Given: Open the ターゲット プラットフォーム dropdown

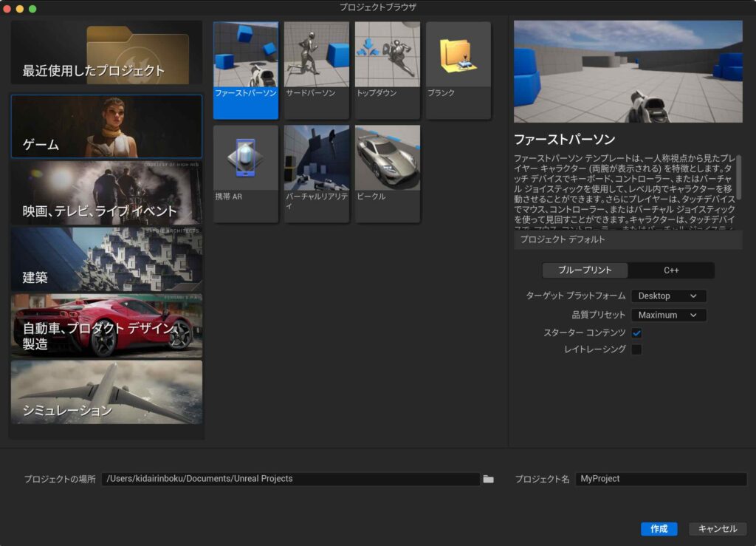Looking at the screenshot, I should (x=668, y=296).
